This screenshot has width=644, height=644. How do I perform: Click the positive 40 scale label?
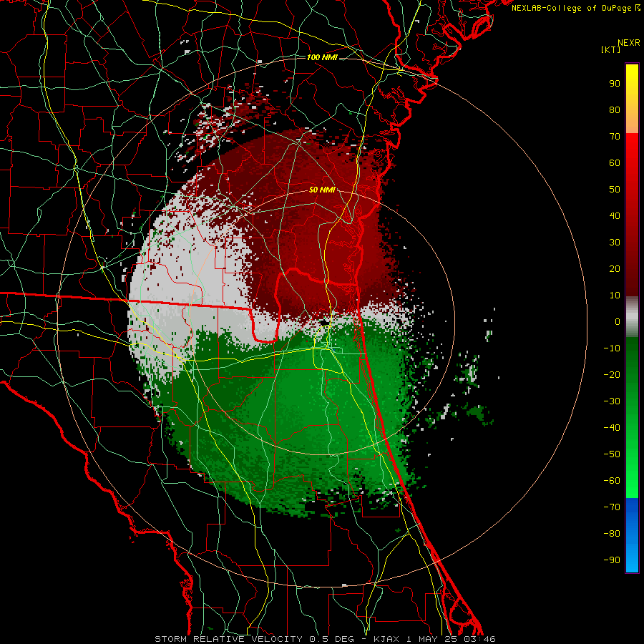tap(615, 215)
